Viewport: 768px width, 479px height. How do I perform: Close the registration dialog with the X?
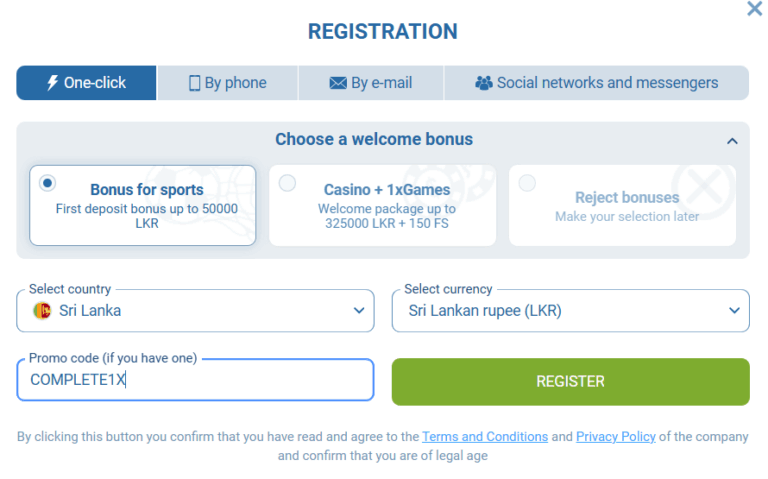[755, 9]
